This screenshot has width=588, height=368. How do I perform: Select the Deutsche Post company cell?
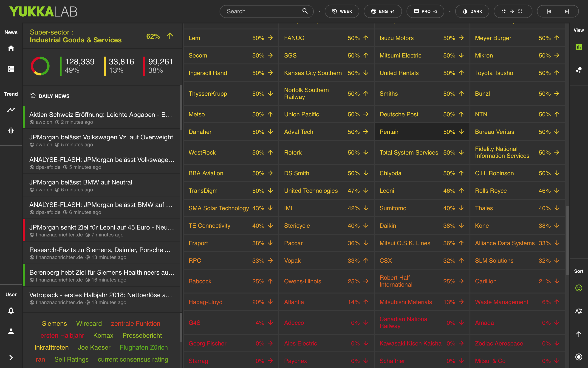422,114
